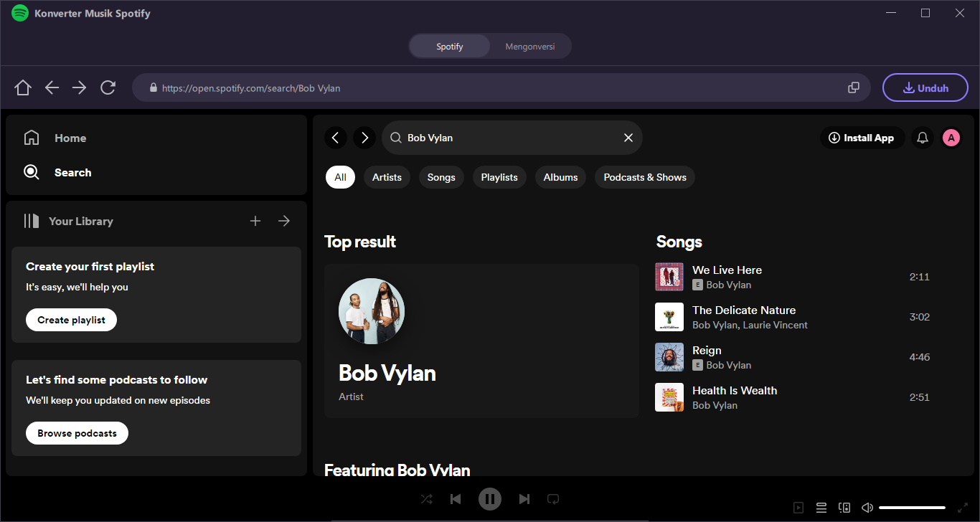The width and height of the screenshot is (980, 522).
Task: Click the Browse podcasts button
Action: point(77,433)
